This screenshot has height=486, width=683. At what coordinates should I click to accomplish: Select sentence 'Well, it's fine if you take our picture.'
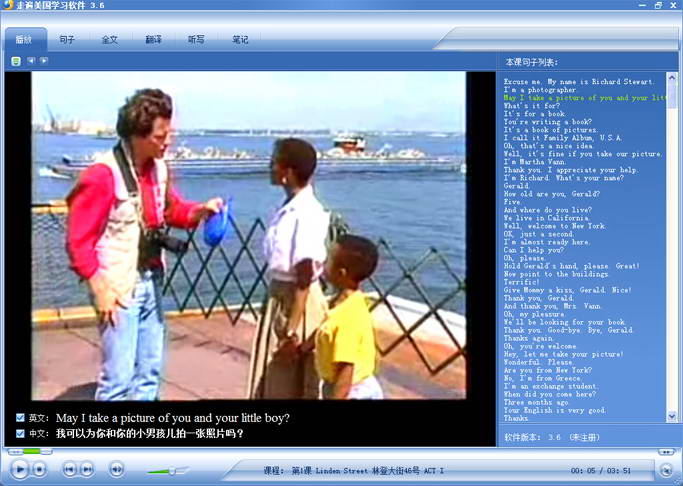click(583, 154)
